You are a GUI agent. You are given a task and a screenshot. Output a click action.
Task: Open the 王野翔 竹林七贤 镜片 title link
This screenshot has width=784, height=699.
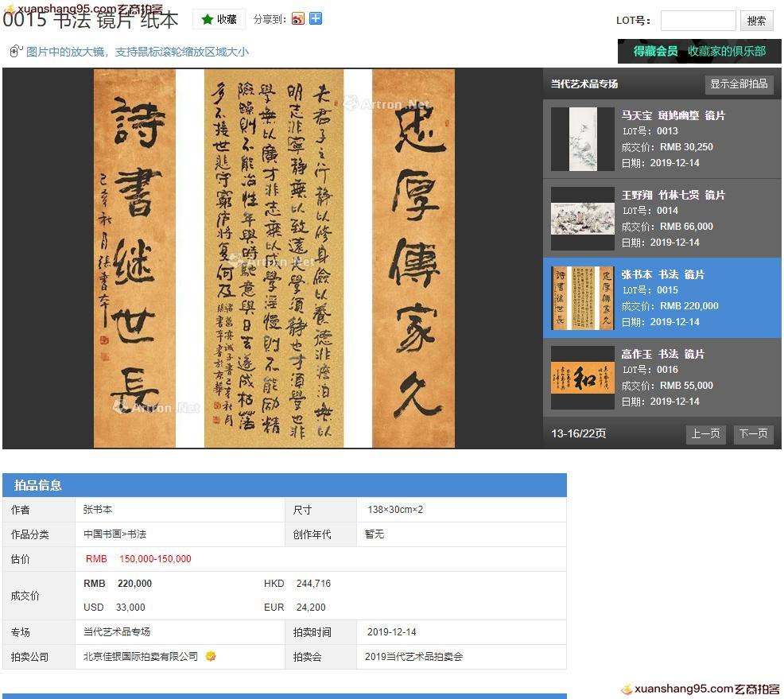pos(673,195)
